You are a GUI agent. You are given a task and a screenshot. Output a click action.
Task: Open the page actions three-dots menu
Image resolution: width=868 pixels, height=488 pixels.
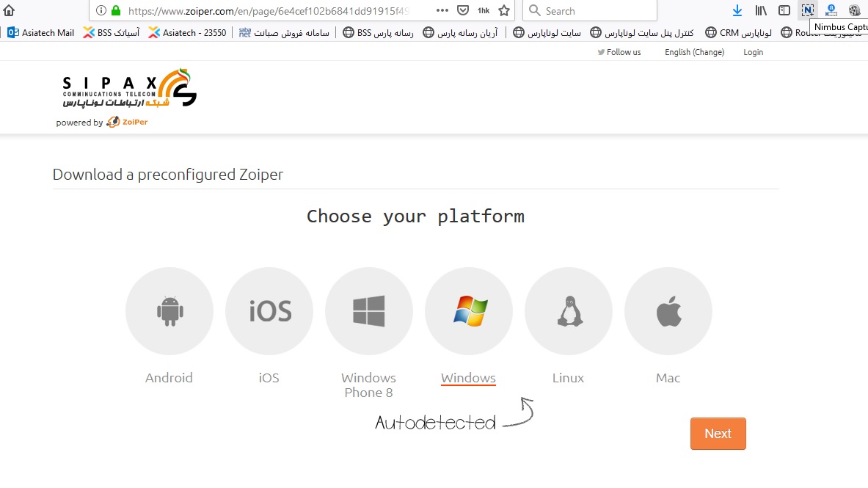click(x=442, y=10)
